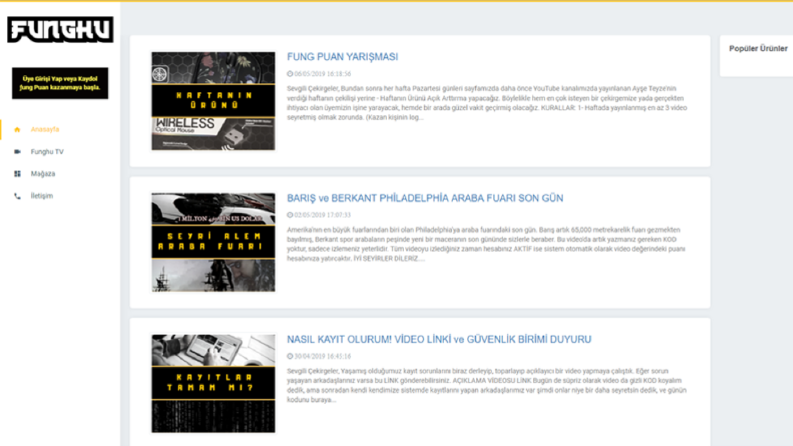Open the NASIL KAYIT OLURUM post title

point(439,339)
